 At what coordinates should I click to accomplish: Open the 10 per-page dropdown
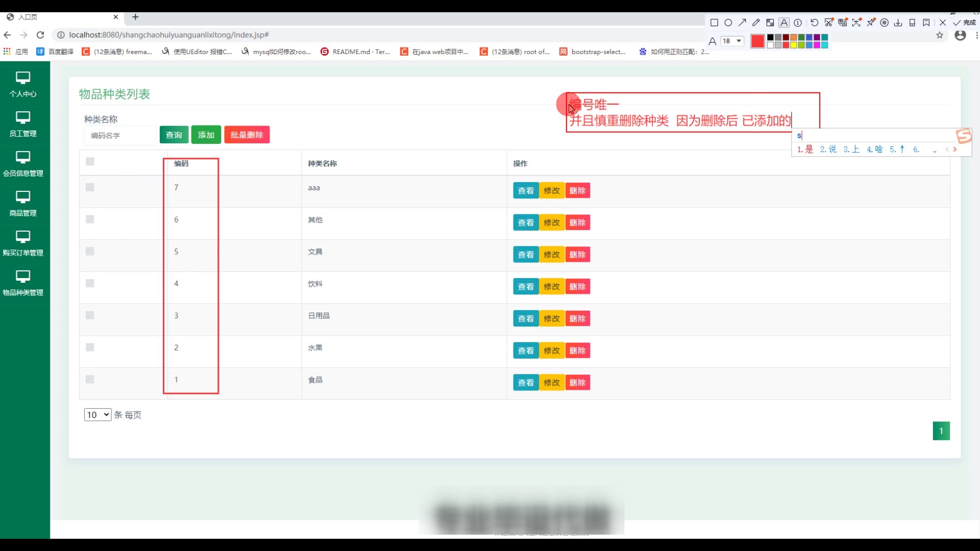[x=97, y=415]
